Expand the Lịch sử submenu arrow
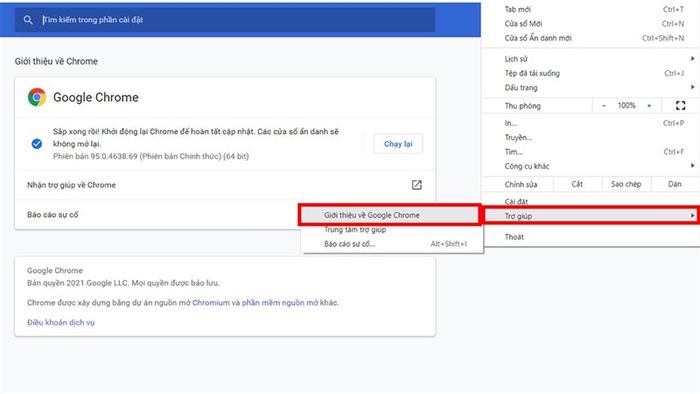Image resolution: width=700 pixels, height=394 pixels. tap(692, 58)
